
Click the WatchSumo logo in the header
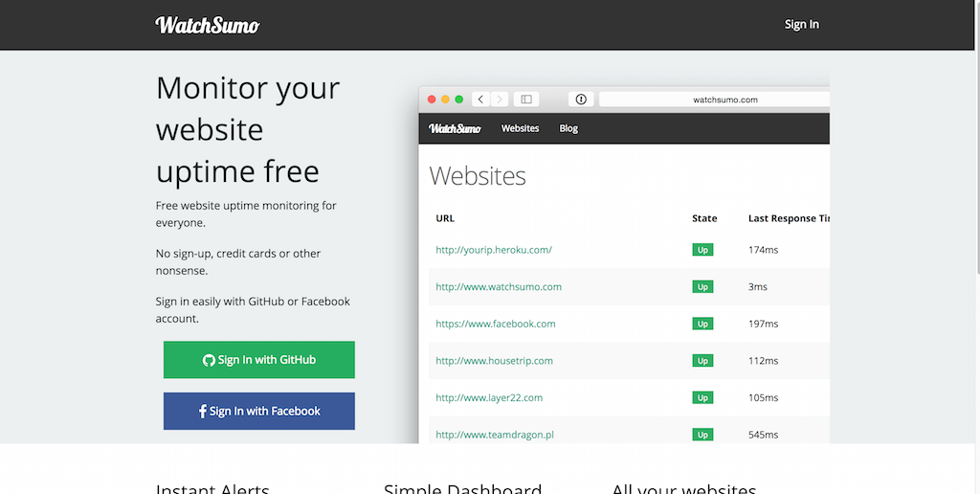208,25
